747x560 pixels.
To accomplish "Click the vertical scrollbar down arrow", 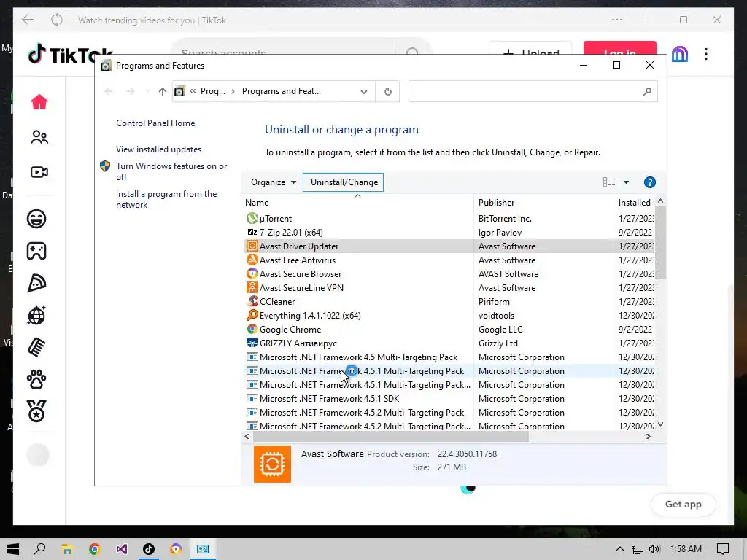I will coord(660,425).
